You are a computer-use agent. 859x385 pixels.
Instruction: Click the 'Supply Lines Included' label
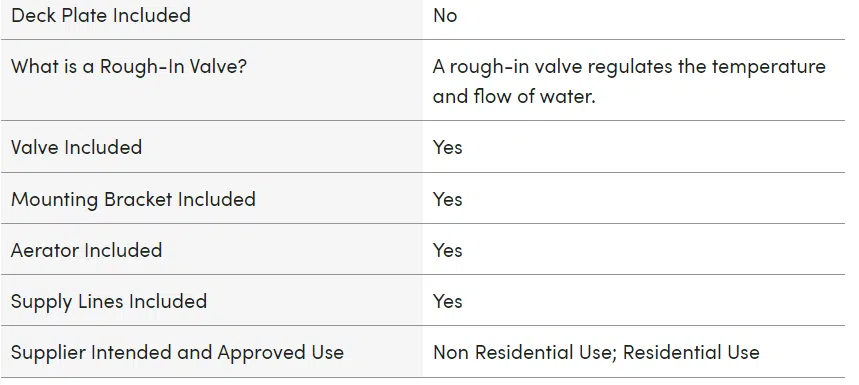click(x=109, y=302)
